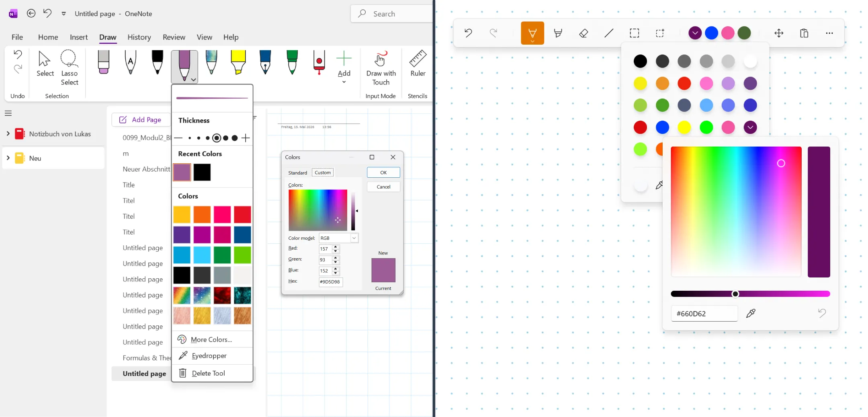
Task: Switch to the Insert ribbon tab
Action: [79, 37]
